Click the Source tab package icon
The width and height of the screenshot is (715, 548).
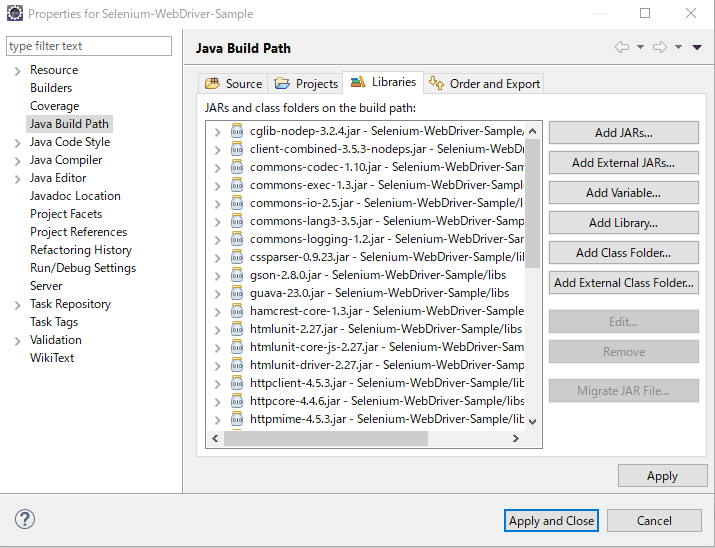[212, 83]
